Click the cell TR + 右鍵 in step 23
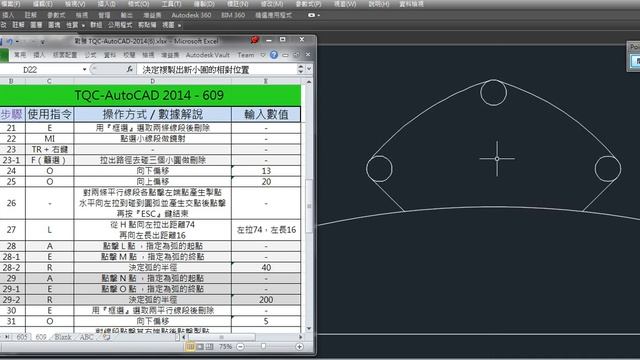The width and height of the screenshot is (640, 360). point(49,149)
